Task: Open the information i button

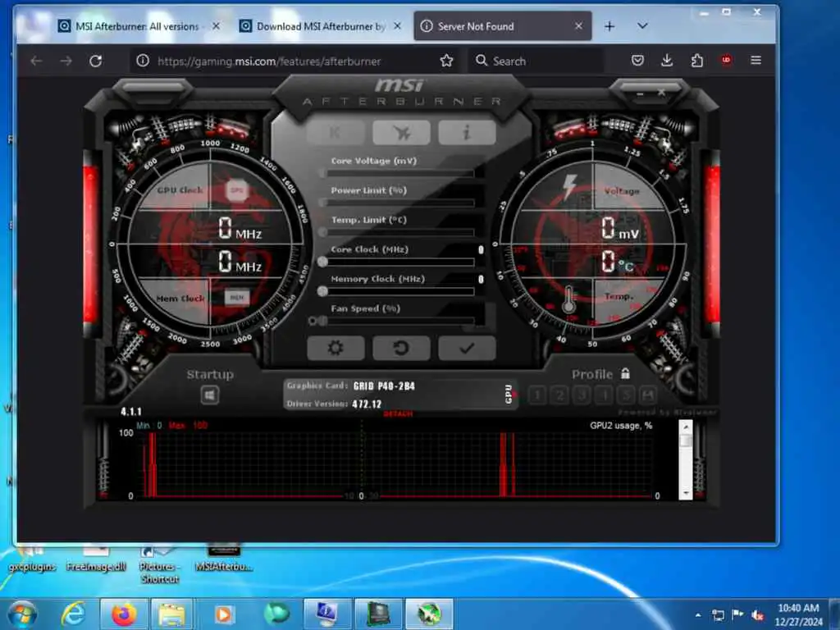Action: pos(467,132)
